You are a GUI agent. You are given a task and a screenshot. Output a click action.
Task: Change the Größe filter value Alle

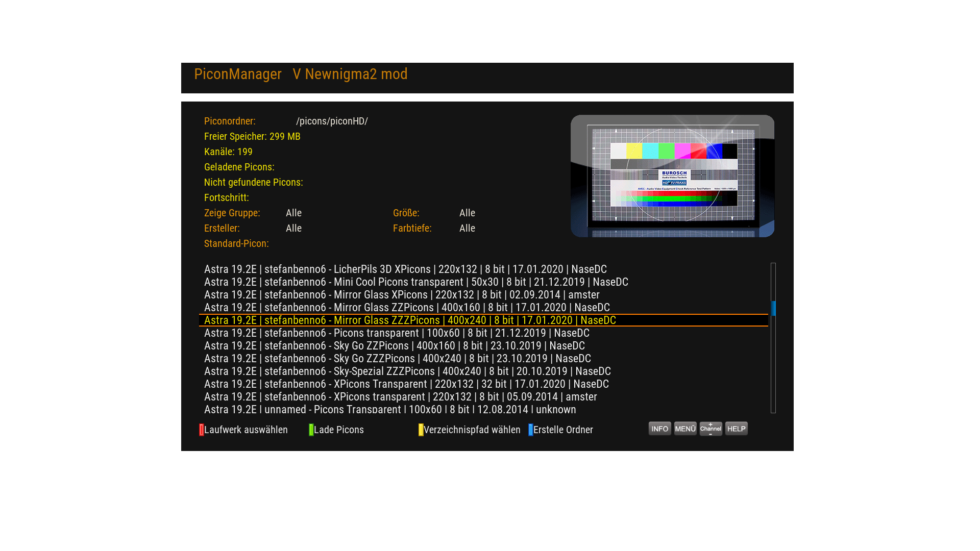(x=467, y=213)
